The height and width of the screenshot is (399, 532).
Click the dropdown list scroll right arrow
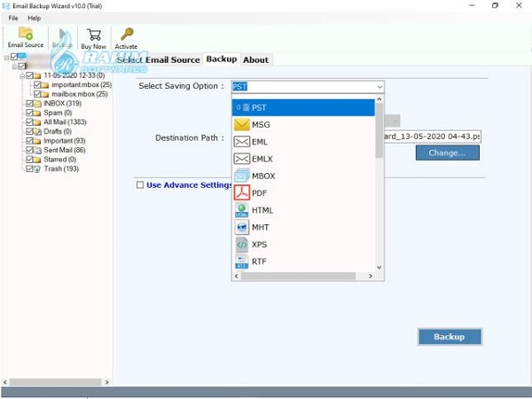[371, 276]
